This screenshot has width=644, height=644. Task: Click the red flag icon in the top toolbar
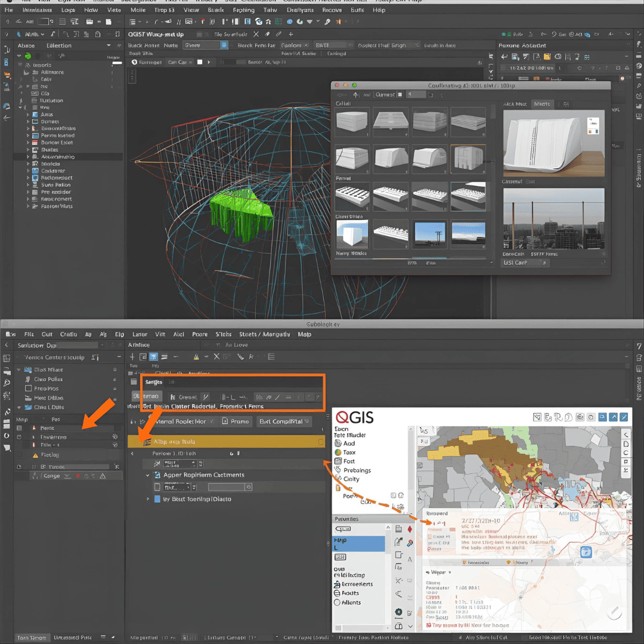tap(203, 21)
